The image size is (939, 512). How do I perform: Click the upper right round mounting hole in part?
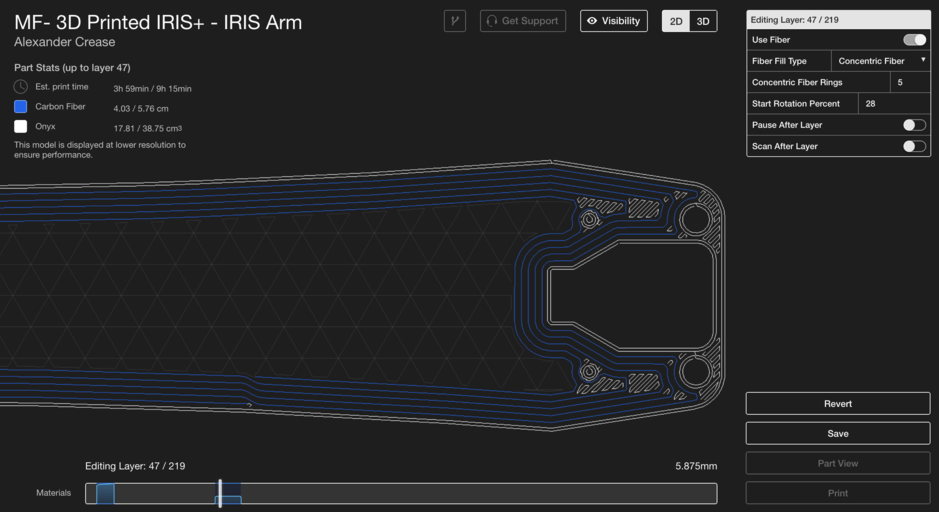[695, 219]
